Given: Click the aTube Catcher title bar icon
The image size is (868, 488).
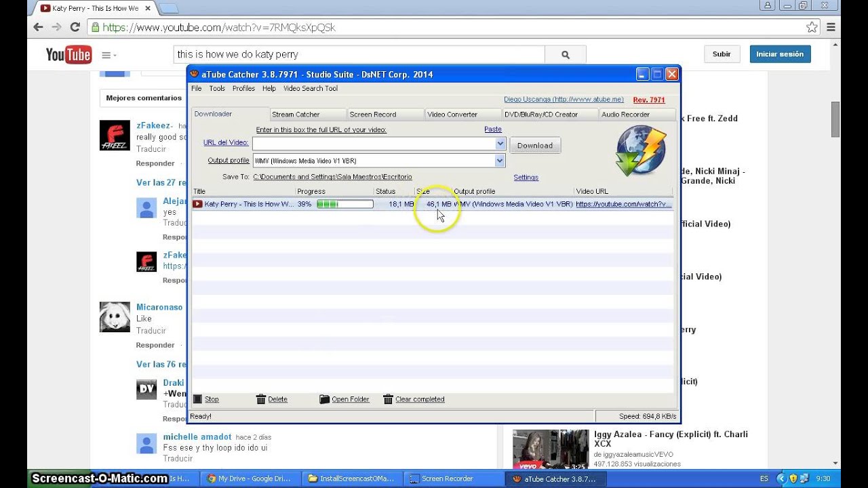Looking at the screenshot, I should pos(194,74).
